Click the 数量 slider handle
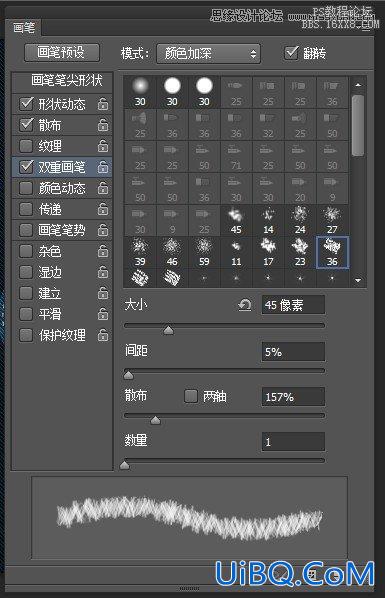The height and width of the screenshot is (598, 385). click(125, 465)
